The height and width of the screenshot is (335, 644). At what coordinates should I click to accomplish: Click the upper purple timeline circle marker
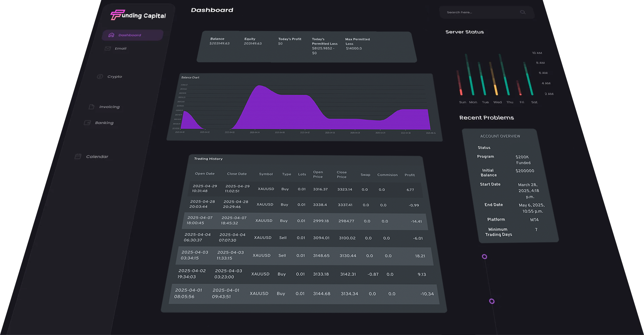pos(484,257)
